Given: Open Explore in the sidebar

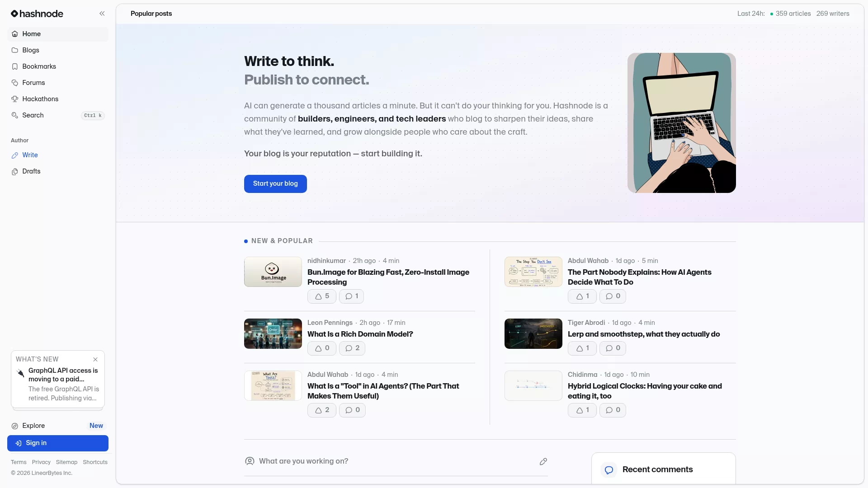Looking at the screenshot, I should 58,426.
